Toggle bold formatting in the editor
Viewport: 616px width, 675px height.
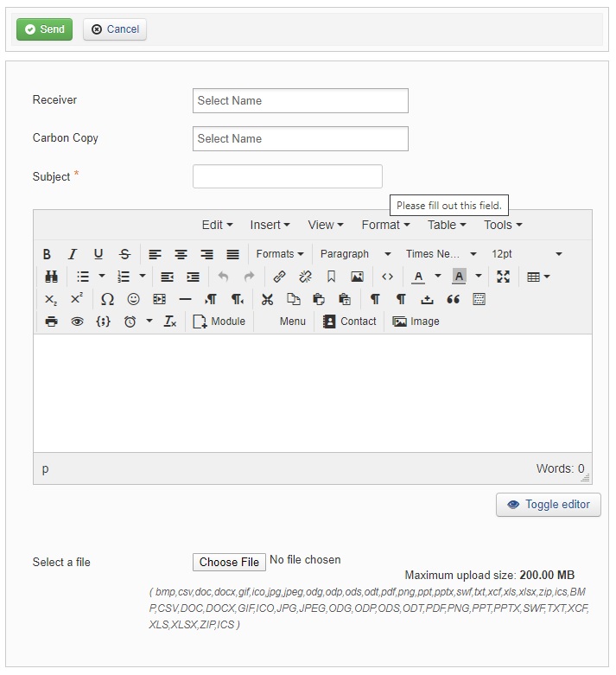click(48, 254)
